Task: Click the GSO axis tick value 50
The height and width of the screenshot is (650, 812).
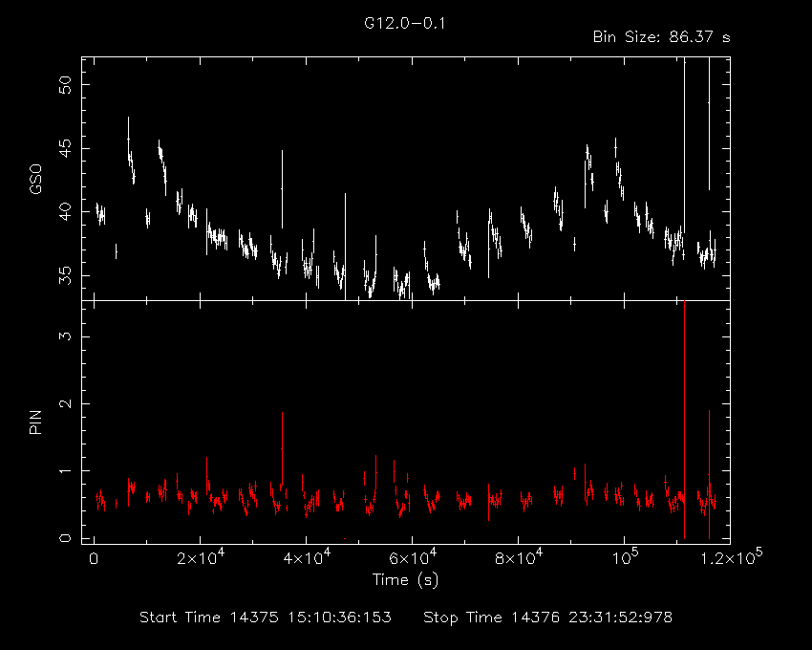Action: tap(65, 85)
